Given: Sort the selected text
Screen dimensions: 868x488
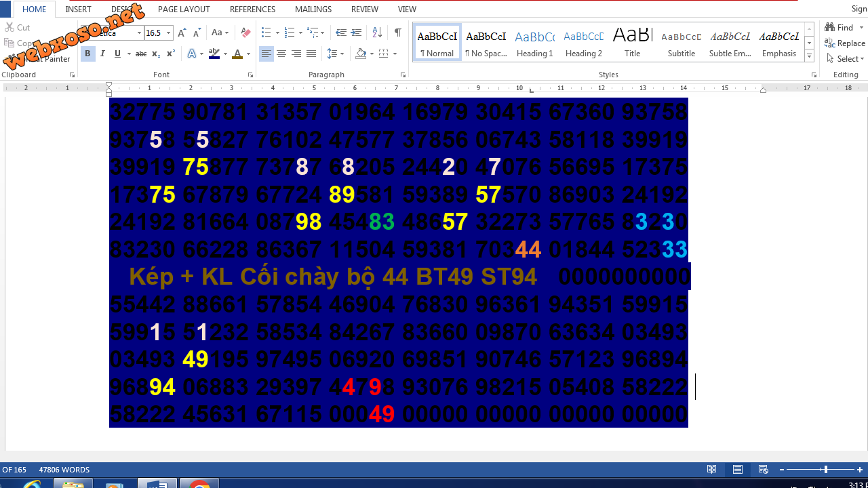Looking at the screenshot, I should point(378,33).
